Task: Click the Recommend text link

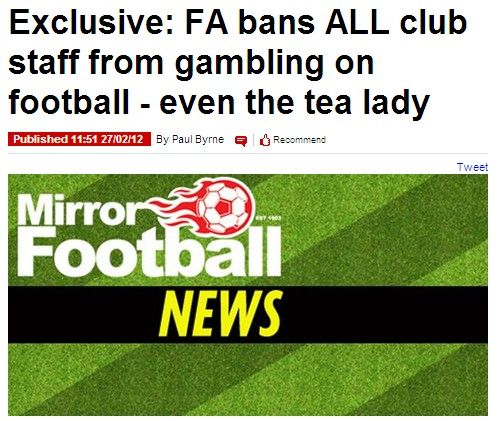Action: [x=299, y=140]
